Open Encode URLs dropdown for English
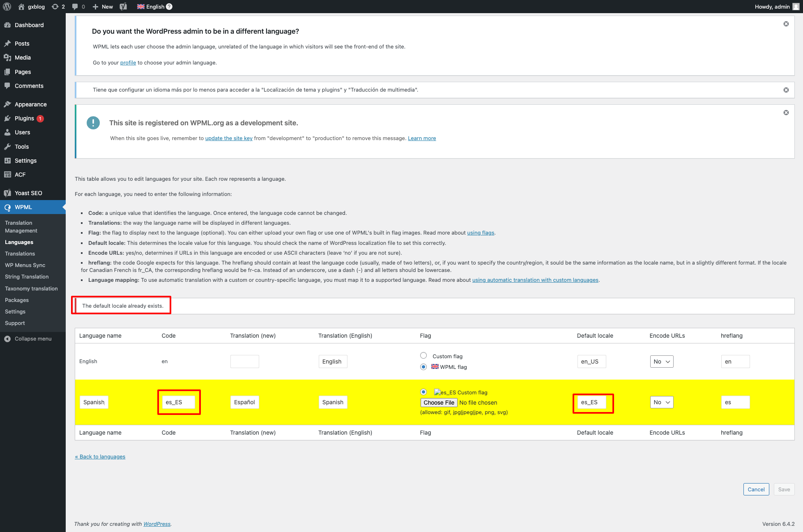 (x=661, y=362)
